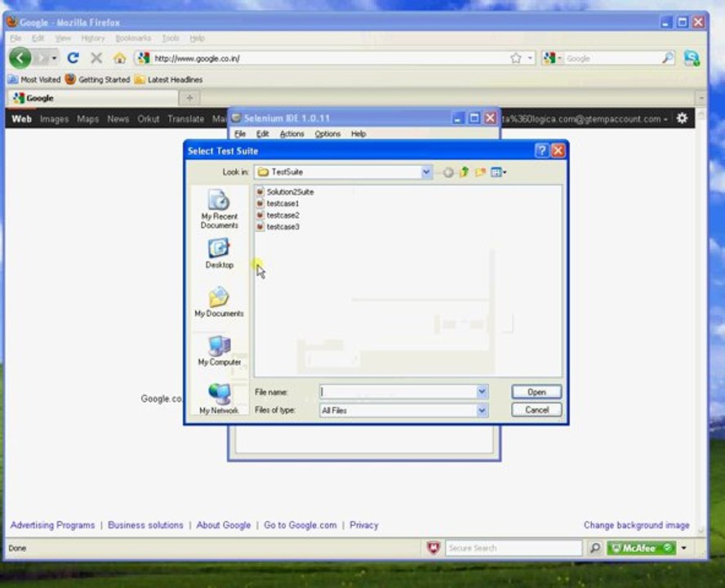Select the testcase2 file

point(278,215)
